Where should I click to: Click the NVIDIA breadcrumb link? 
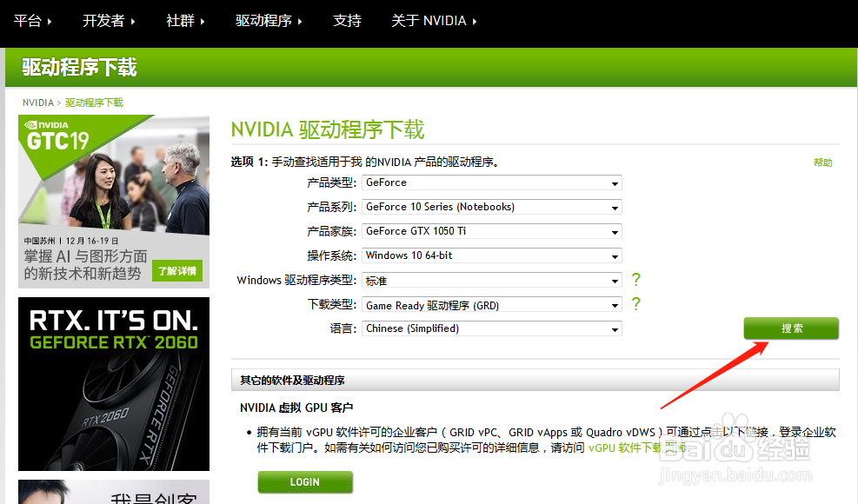pos(37,103)
